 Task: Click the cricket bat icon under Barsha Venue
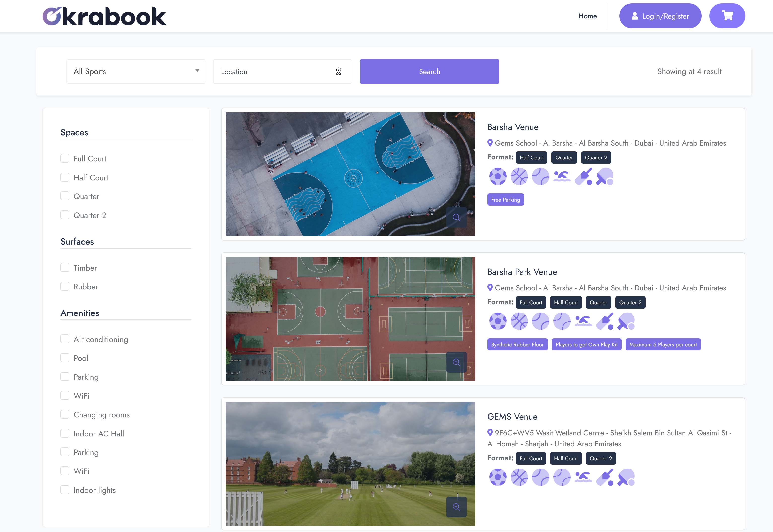point(583,176)
